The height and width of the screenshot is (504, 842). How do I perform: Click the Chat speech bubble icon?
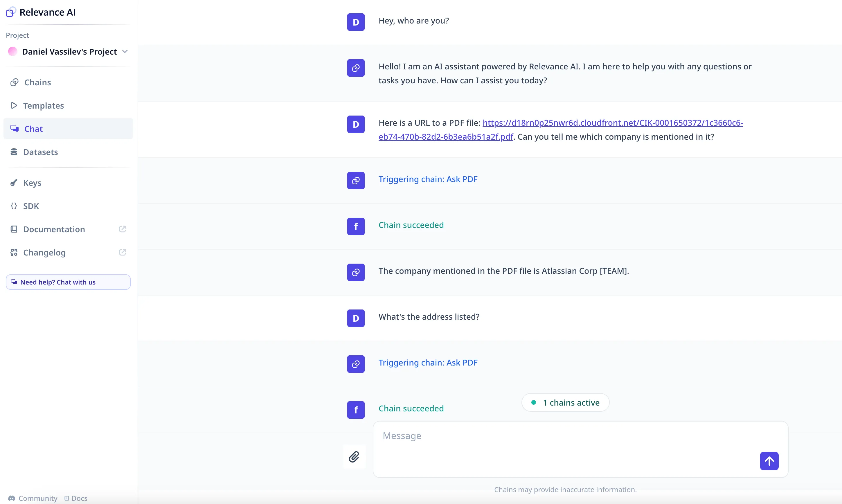tap(15, 128)
